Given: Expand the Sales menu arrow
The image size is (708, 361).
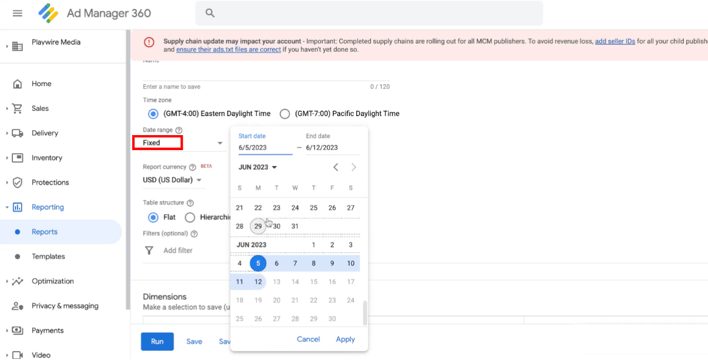Looking at the screenshot, I should pos(7,108).
